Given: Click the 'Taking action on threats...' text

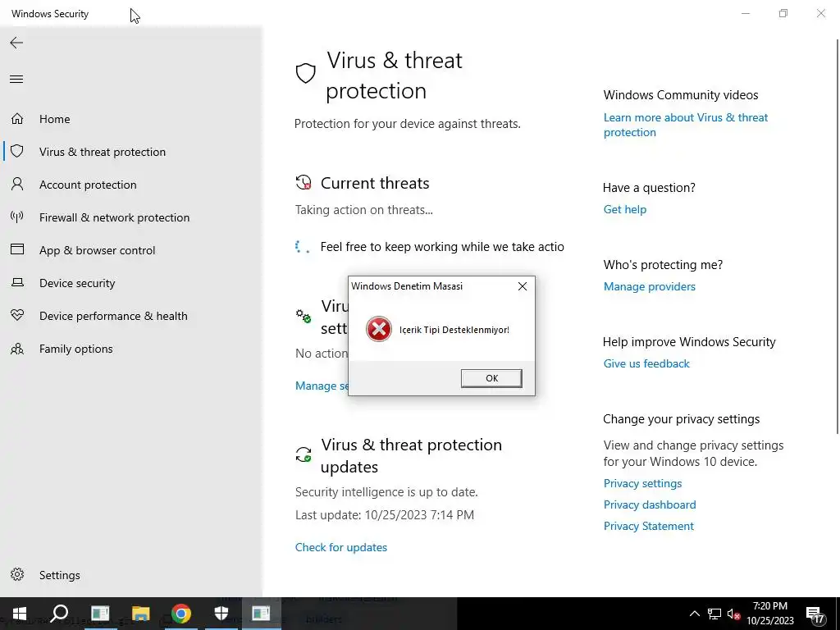Looking at the screenshot, I should [363, 209].
